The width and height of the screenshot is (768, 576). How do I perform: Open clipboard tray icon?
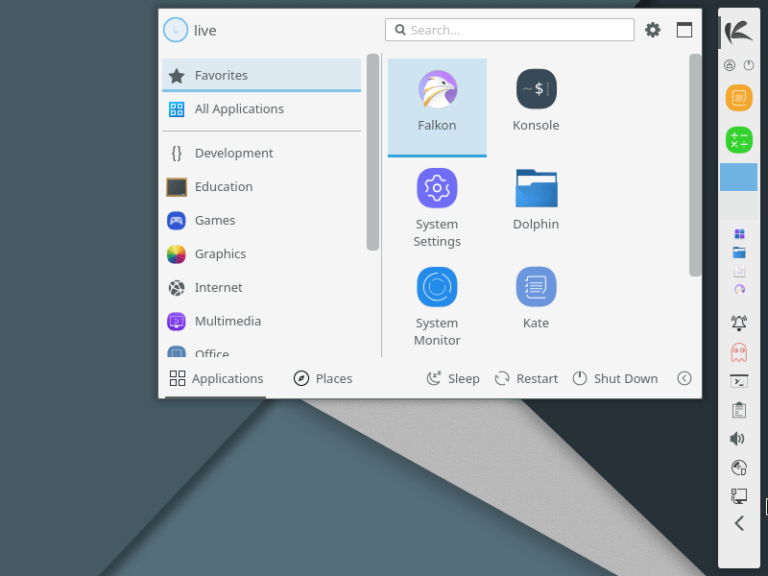pyautogui.click(x=739, y=410)
